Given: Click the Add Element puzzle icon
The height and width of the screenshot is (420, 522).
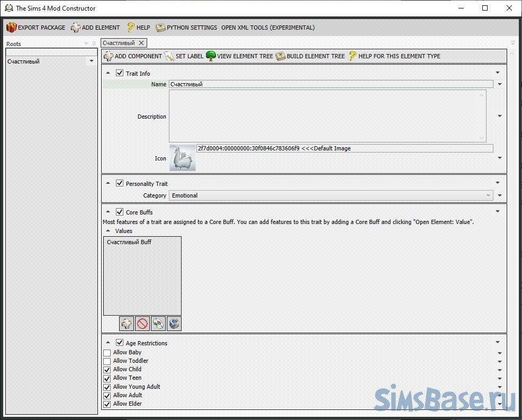Looking at the screenshot, I should pyautogui.click(x=76, y=28).
